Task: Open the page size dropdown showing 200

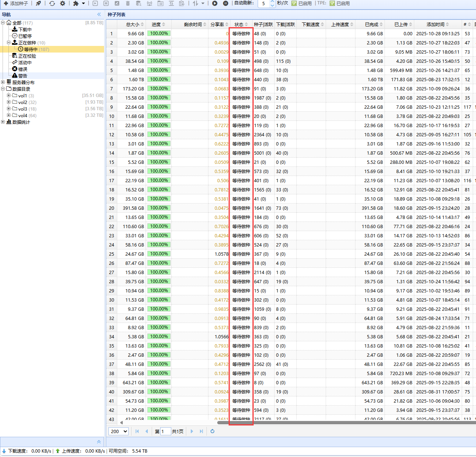Action: (x=118, y=431)
